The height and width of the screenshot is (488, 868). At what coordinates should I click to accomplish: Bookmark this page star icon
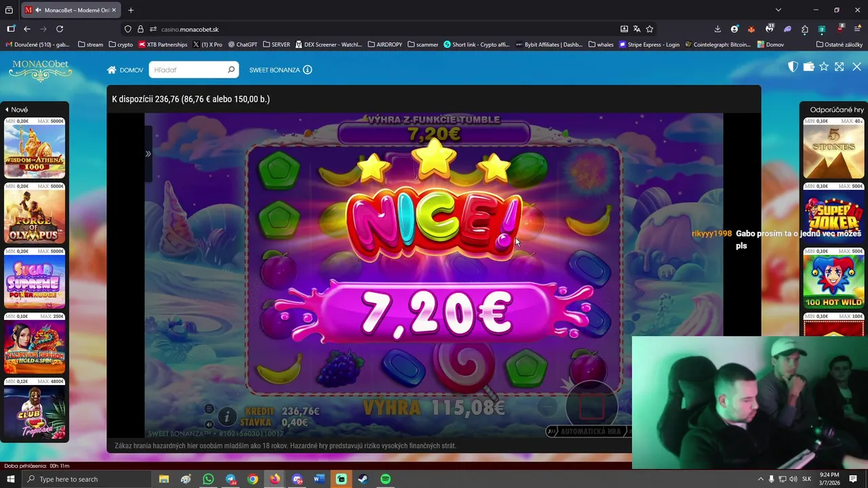650,29
